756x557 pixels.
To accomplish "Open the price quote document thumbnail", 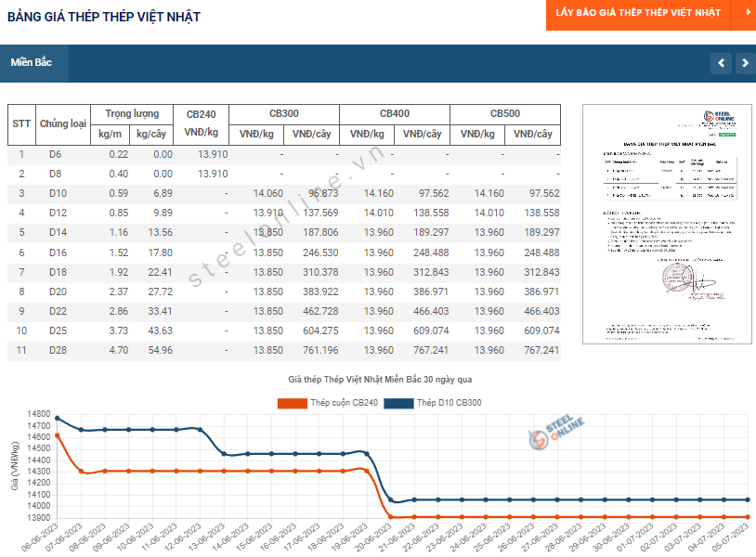I will tap(667, 224).
